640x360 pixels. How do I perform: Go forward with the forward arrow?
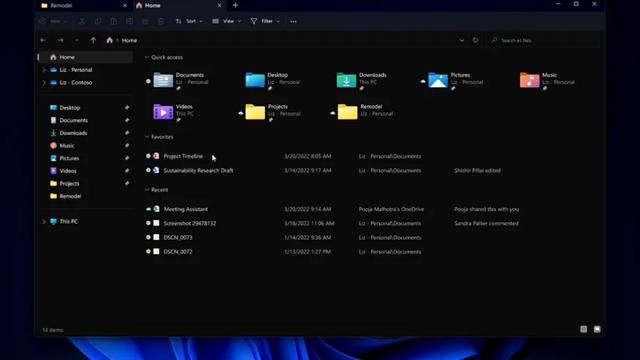tap(60, 40)
